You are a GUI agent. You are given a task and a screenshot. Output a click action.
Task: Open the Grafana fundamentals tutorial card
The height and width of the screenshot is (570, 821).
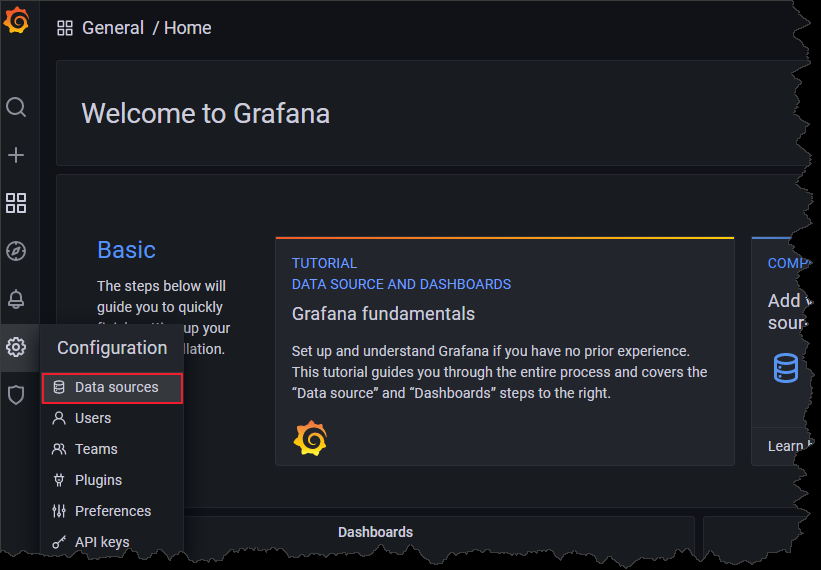tap(383, 314)
